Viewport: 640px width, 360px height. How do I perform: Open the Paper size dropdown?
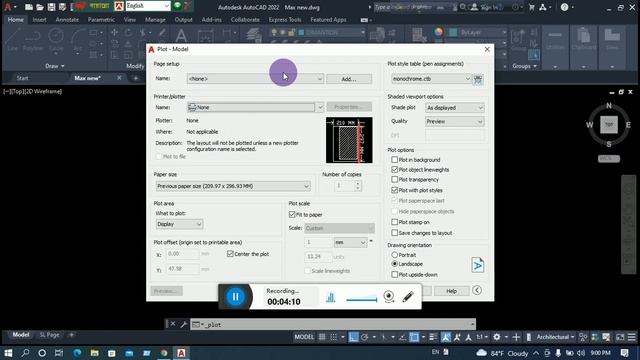(x=233, y=186)
